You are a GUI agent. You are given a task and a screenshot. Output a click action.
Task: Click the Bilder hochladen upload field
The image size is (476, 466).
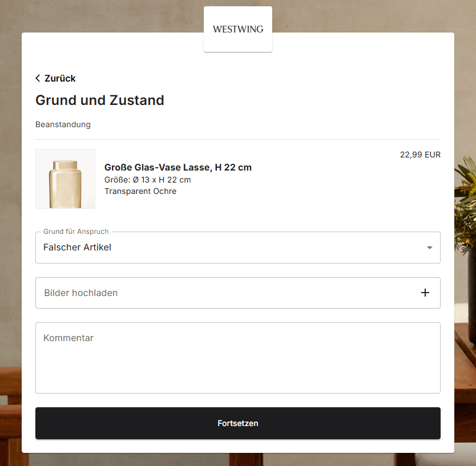(238, 293)
